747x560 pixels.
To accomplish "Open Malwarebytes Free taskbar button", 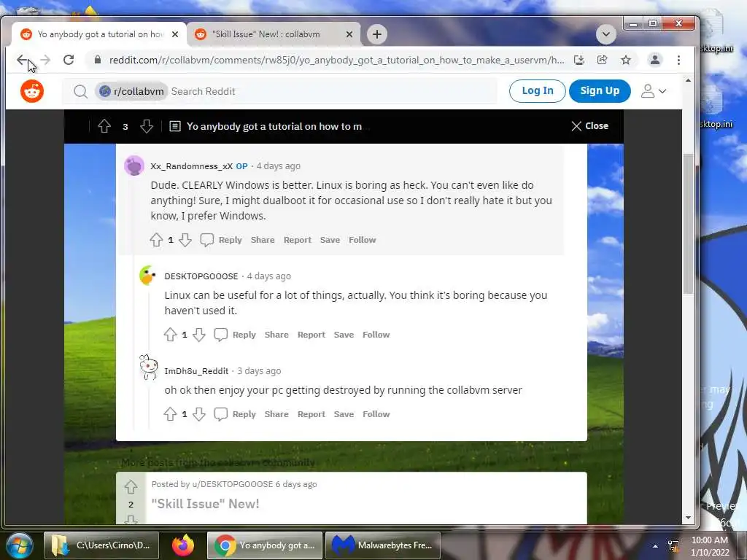I will tap(382, 545).
